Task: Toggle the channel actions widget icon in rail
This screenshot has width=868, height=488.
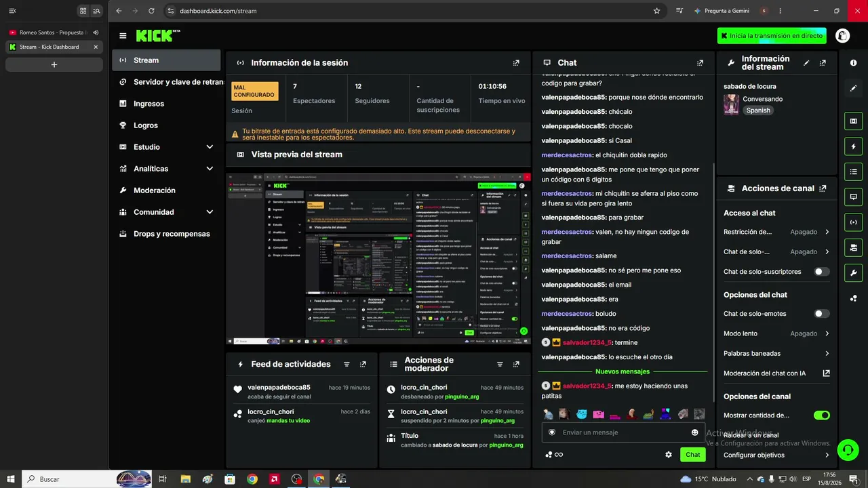Action: (x=853, y=247)
